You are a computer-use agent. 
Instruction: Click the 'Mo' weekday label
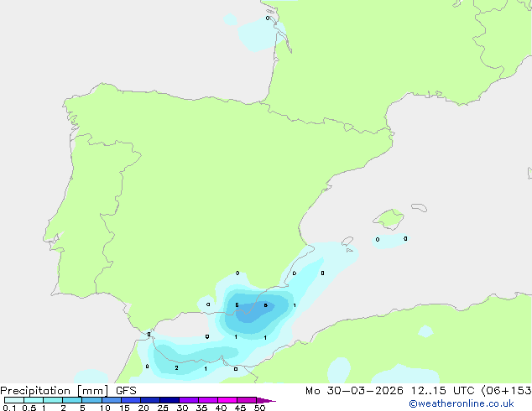(x=312, y=391)
